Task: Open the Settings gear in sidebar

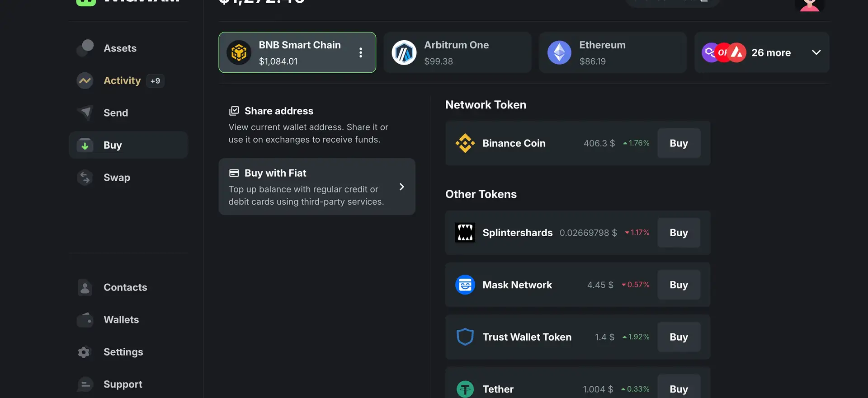Action: point(85,352)
